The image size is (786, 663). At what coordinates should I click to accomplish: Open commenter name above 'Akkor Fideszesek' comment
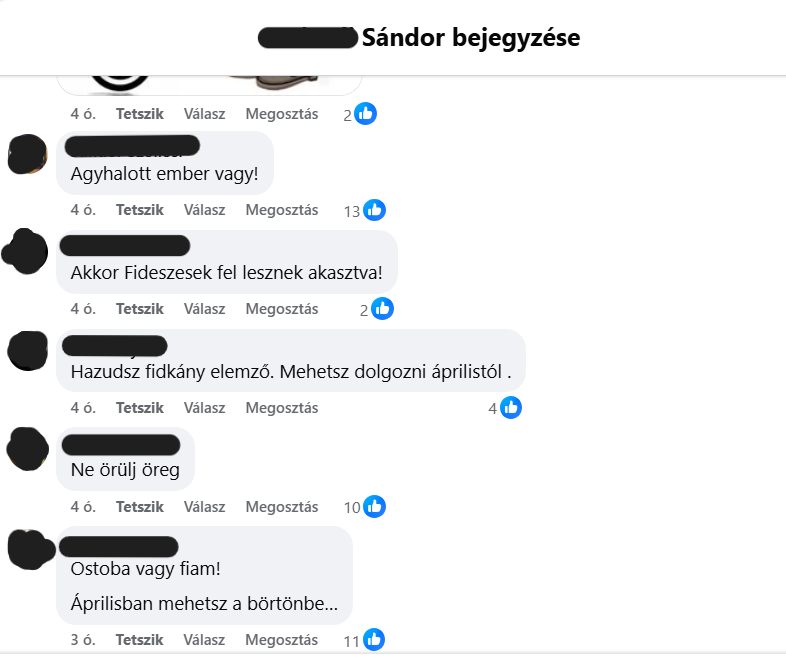tap(125, 246)
